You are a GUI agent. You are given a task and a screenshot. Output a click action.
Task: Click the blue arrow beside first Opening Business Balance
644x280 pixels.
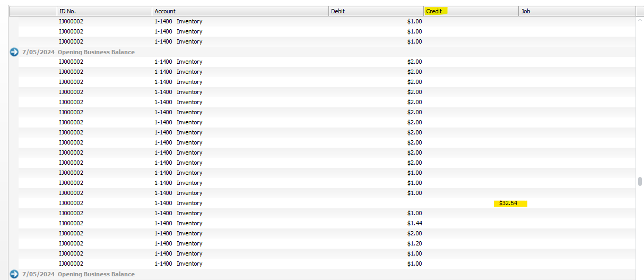14,52
